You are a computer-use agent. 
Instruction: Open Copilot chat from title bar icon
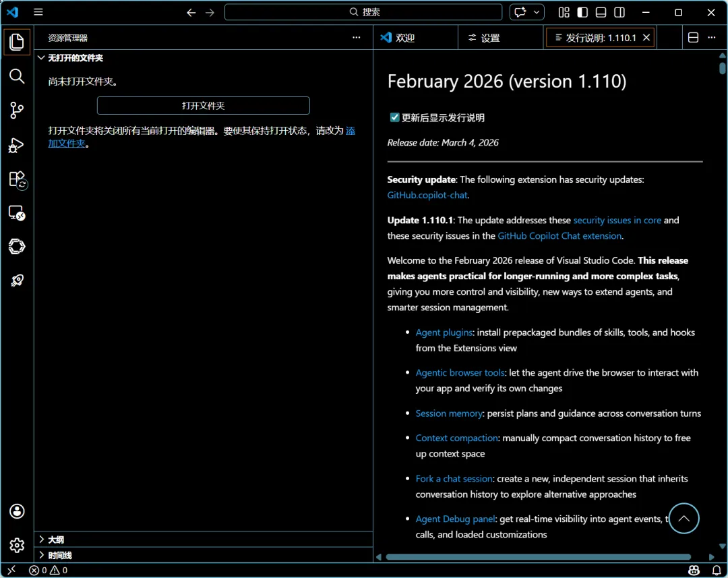pyautogui.click(x=520, y=12)
